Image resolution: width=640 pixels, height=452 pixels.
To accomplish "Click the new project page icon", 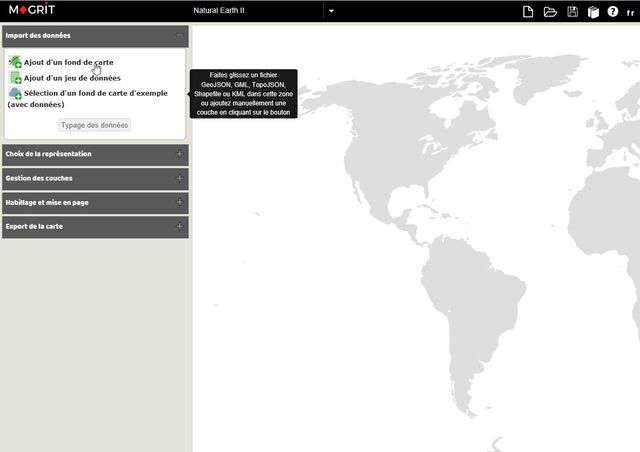I will point(528,12).
